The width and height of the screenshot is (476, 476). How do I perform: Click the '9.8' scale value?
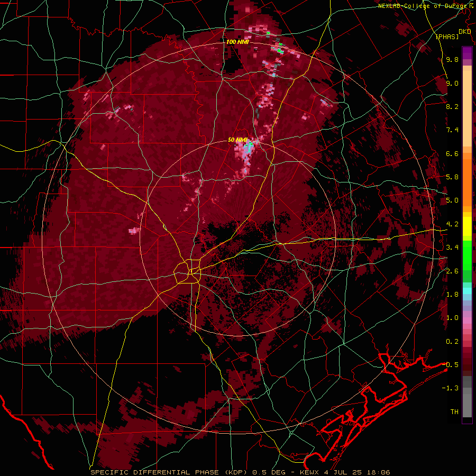pyautogui.click(x=452, y=60)
